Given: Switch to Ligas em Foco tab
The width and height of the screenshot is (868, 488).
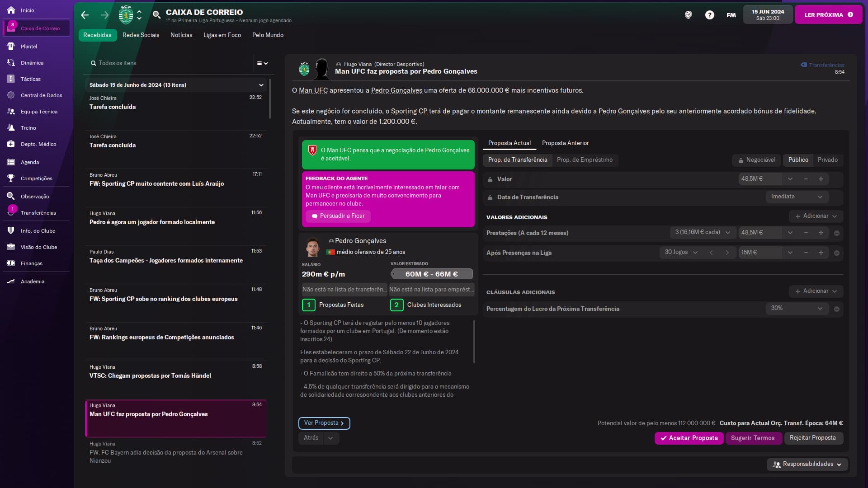Looking at the screenshot, I should [222, 35].
